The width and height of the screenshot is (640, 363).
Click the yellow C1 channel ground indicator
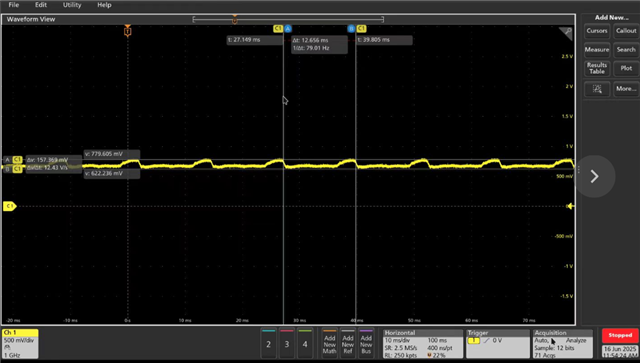coord(9,206)
